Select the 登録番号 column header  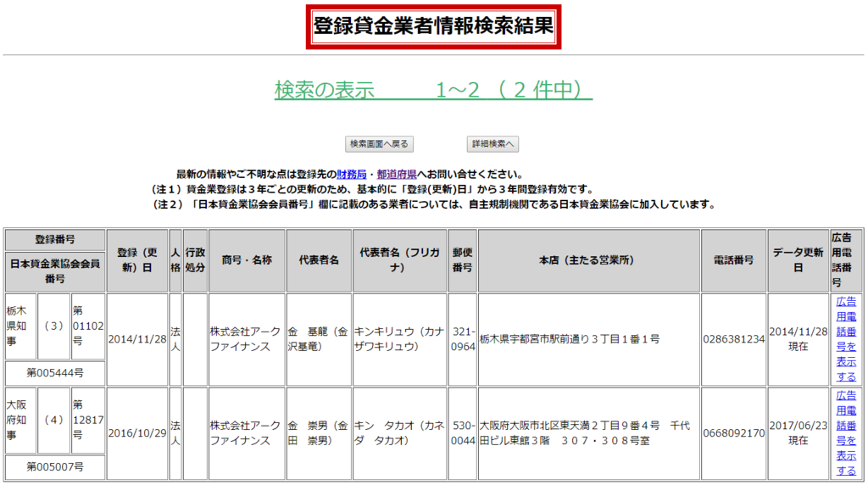pyautogui.click(x=55, y=240)
